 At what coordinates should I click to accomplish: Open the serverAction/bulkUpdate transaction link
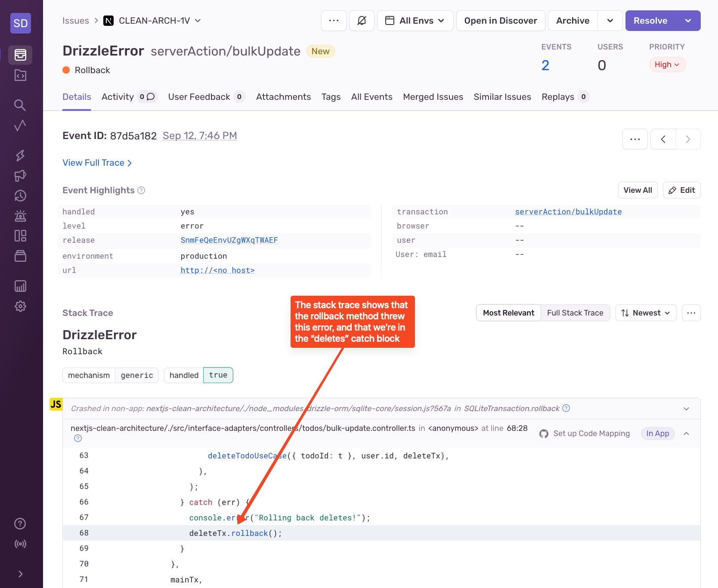568,212
